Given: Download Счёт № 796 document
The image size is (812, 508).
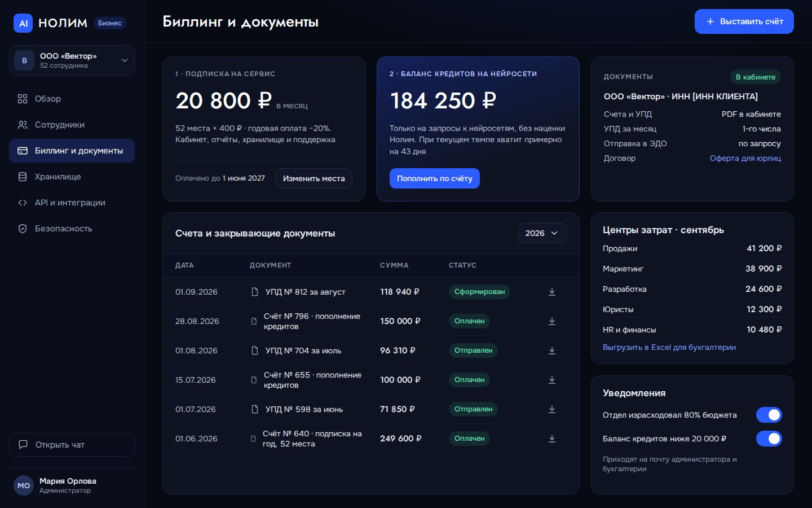Looking at the screenshot, I should tap(552, 321).
